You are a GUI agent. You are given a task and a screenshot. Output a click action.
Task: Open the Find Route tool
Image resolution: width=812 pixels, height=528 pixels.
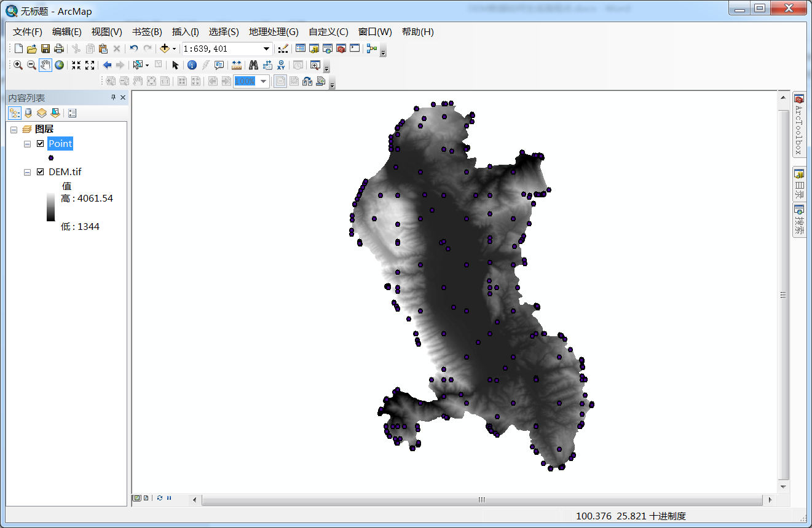pos(267,65)
